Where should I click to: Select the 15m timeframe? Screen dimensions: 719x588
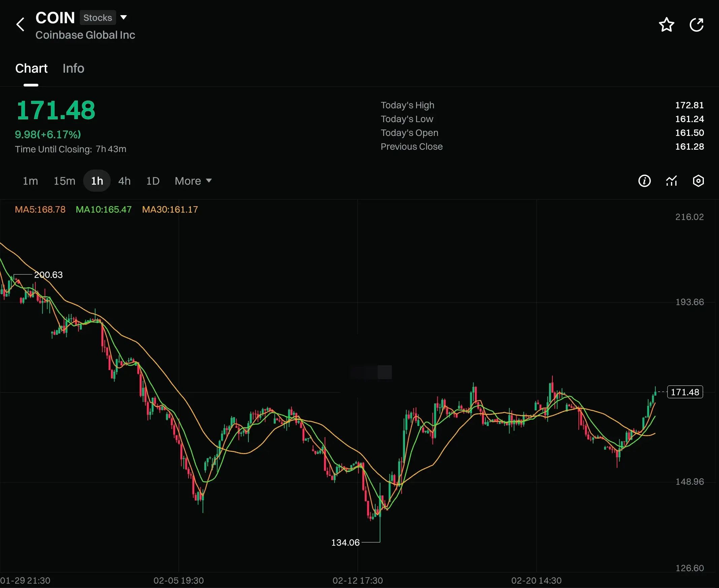[x=64, y=181]
